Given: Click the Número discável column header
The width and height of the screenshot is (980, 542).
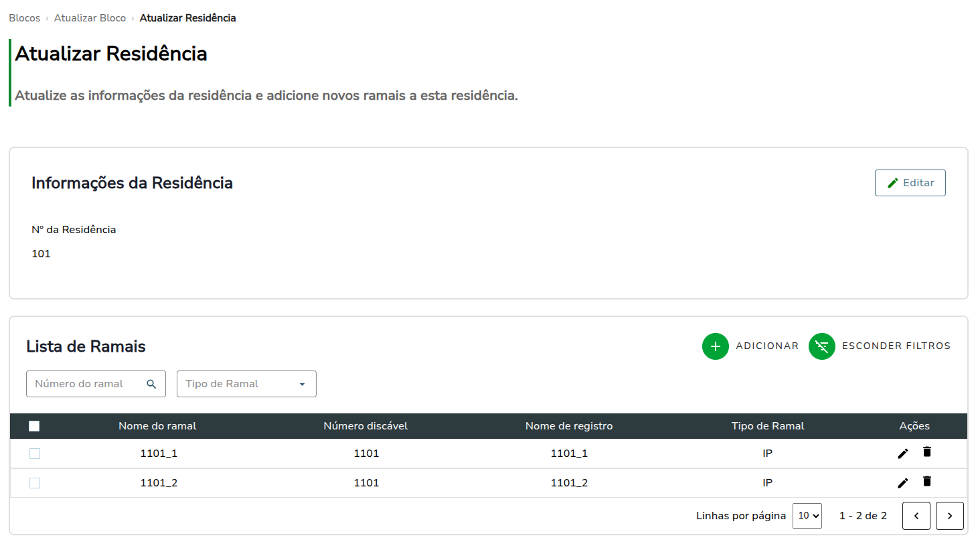Looking at the screenshot, I should click(365, 426).
